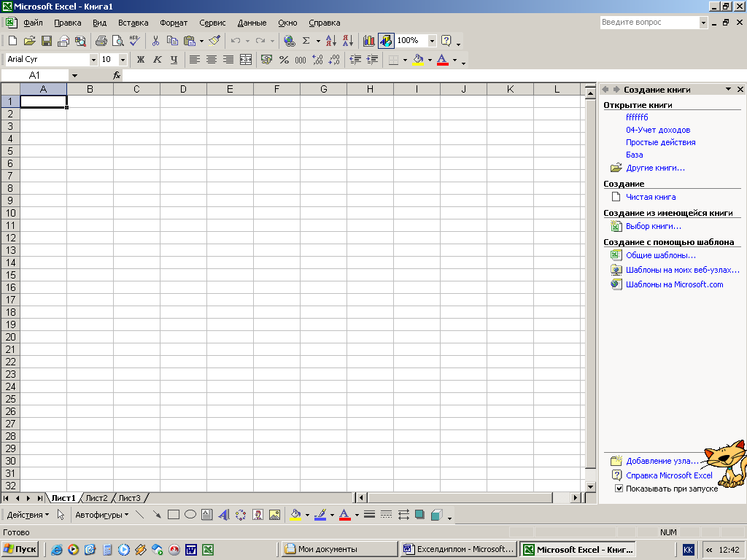Align text right in cell
Viewport: 747px width, 560px height.
point(228,60)
